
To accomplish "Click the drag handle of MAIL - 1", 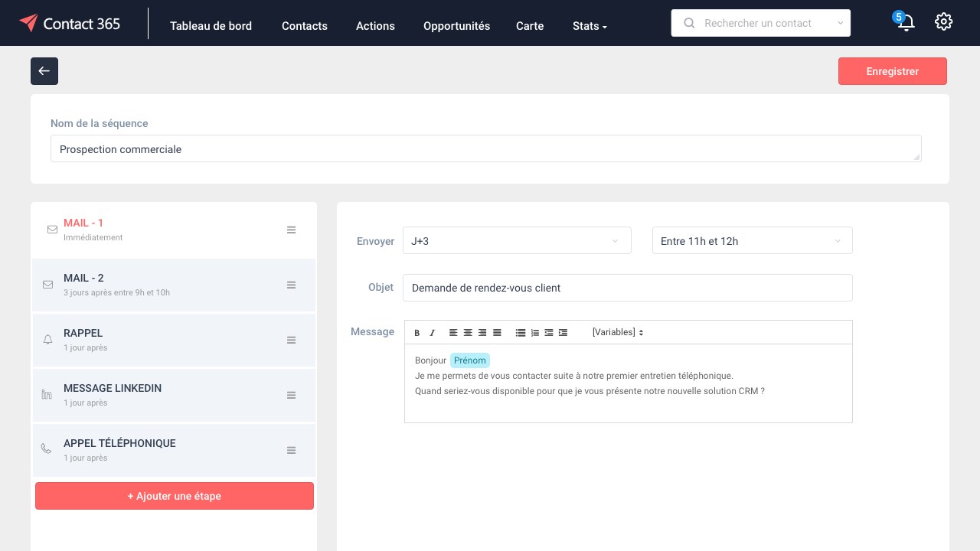I will point(291,230).
